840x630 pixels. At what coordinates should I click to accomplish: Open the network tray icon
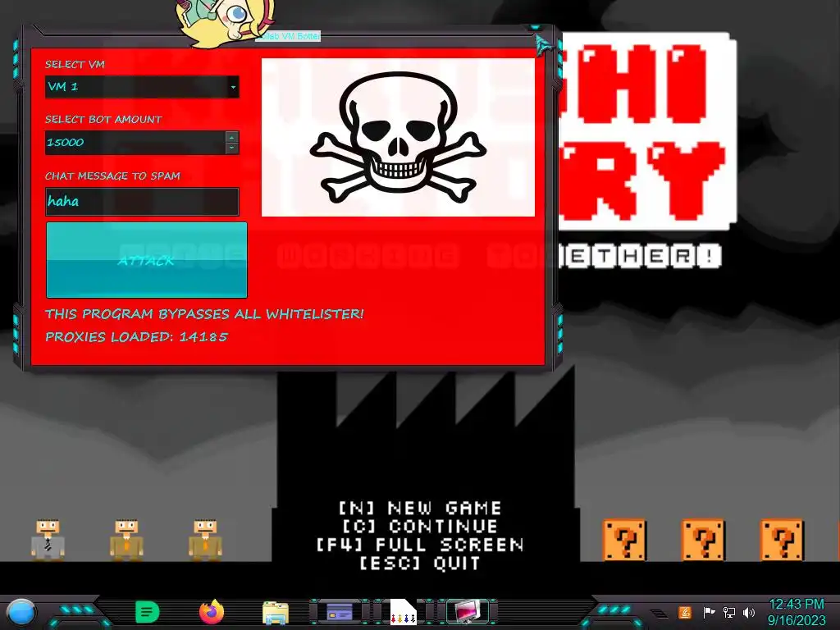pos(729,612)
